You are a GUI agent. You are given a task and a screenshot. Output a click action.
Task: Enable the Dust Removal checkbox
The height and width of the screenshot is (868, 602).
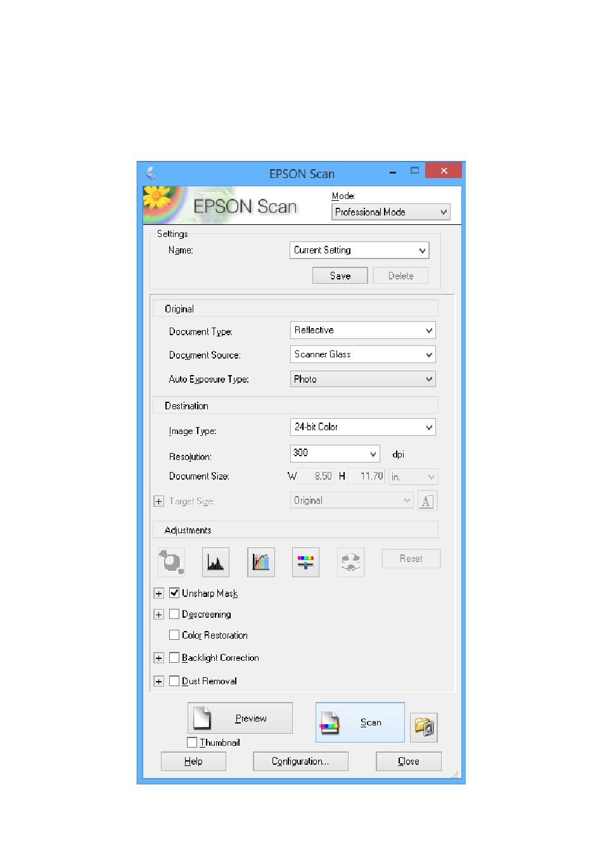click(x=174, y=681)
